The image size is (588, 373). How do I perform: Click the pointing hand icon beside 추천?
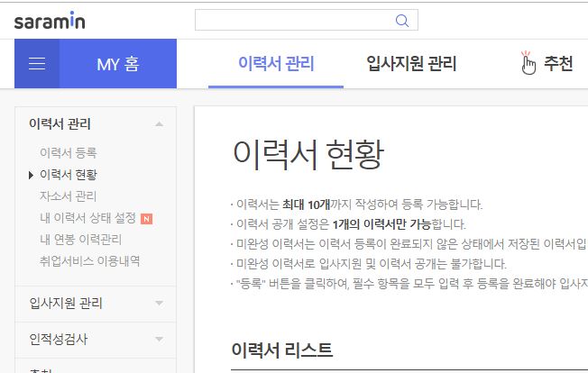(528, 63)
